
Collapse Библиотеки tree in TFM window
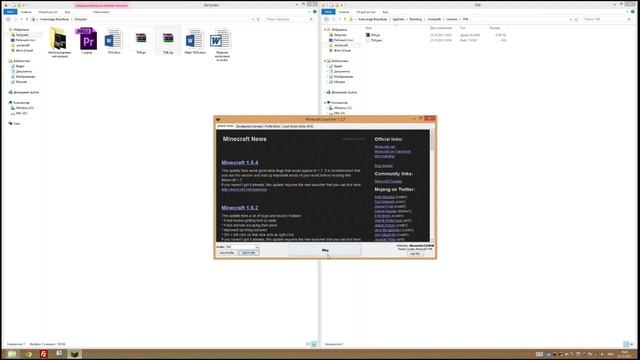click(x=325, y=61)
